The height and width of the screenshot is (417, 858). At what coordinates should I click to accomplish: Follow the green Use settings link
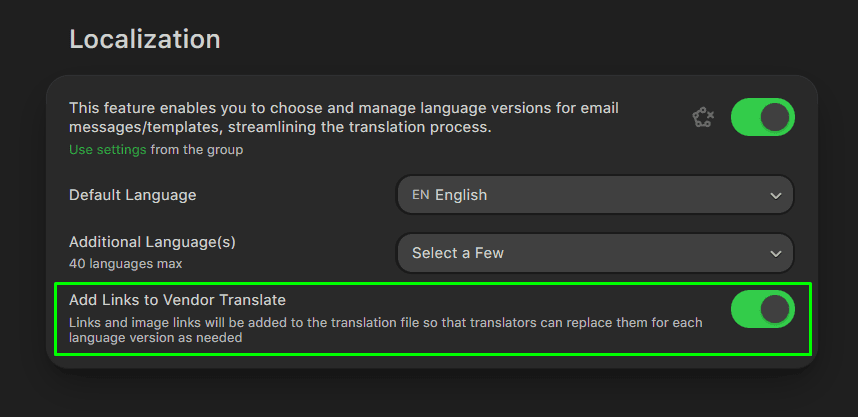point(107,150)
